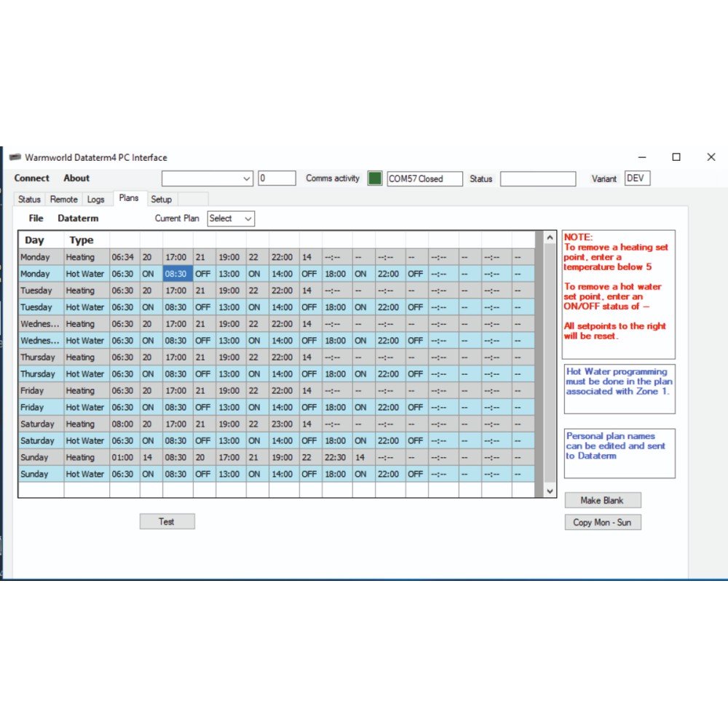Switch to the Setup tab
Screen dimensions: 728x728
point(161,199)
